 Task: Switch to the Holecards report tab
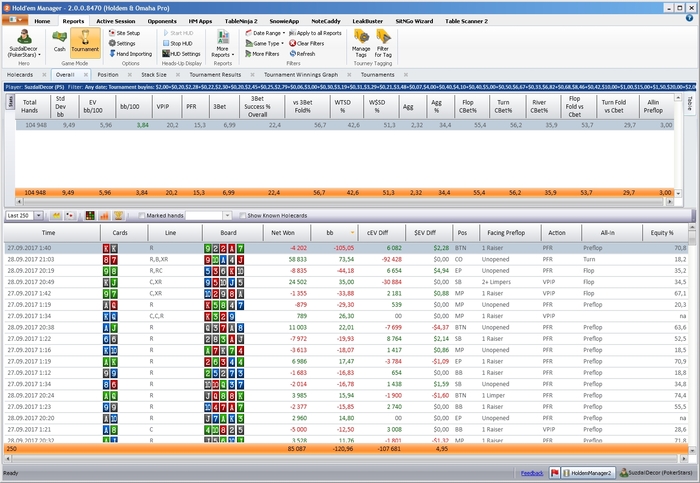click(x=20, y=75)
